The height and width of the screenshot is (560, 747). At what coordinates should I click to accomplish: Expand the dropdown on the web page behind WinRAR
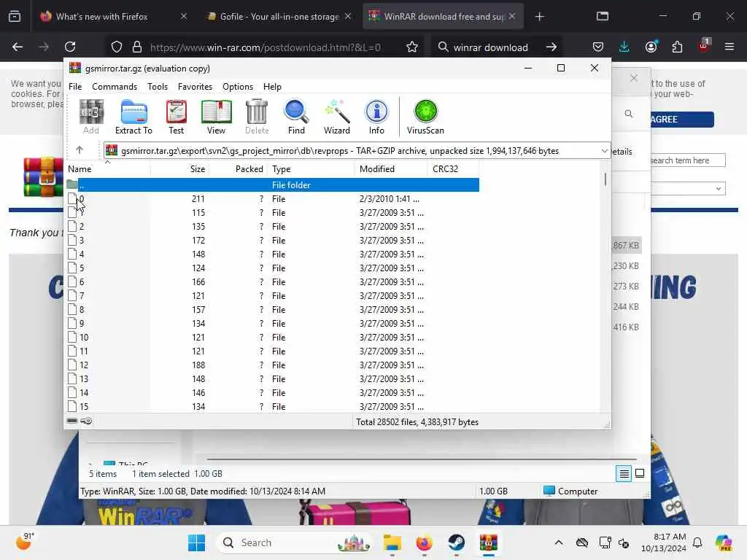pos(718,189)
